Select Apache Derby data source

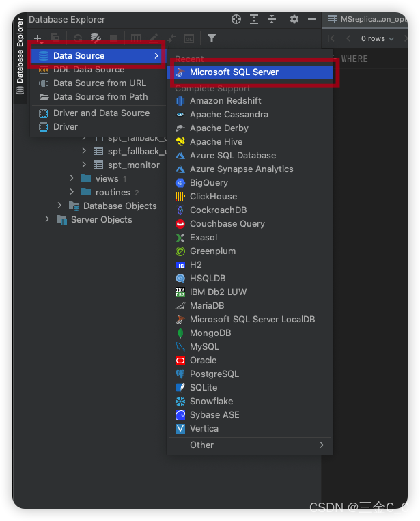[x=250, y=128]
